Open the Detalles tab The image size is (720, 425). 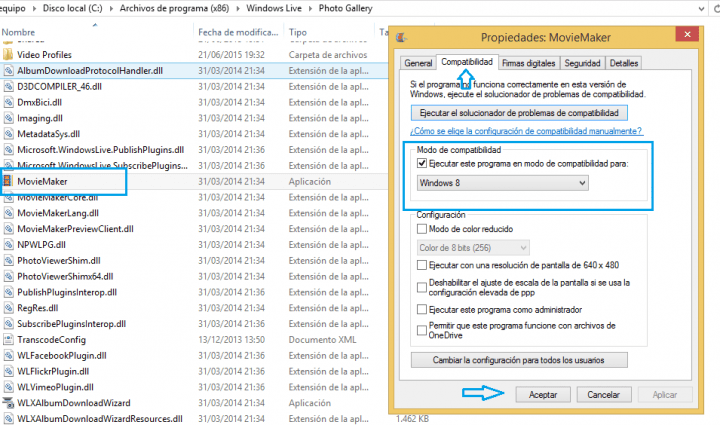click(624, 63)
